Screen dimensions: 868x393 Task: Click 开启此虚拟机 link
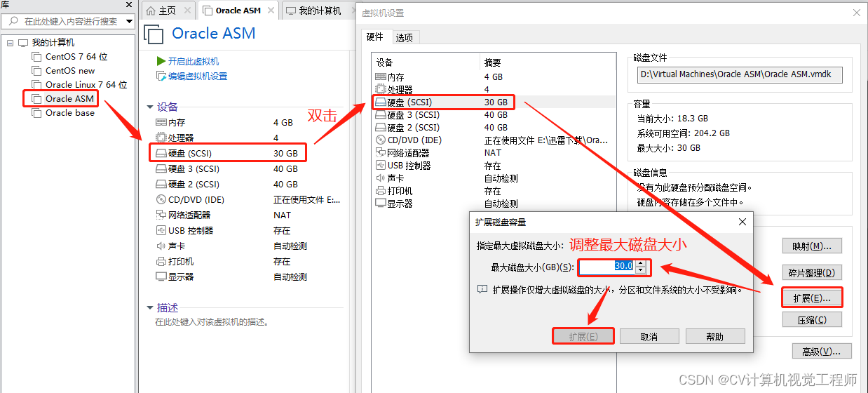pos(194,62)
